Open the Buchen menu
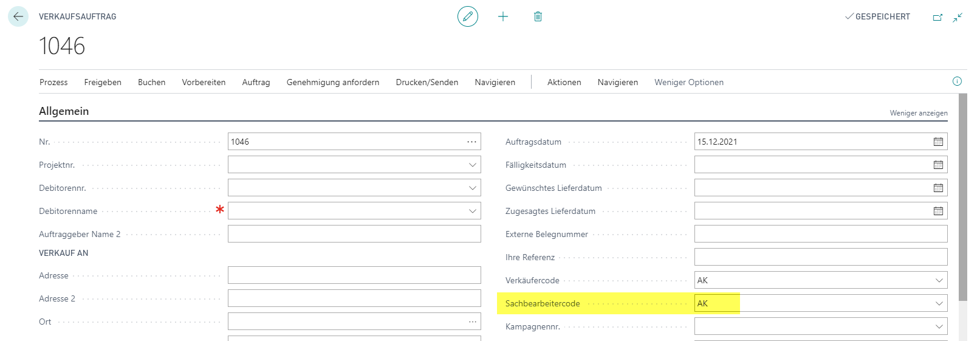Screen dimensions: 980x341 pyautogui.click(x=151, y=82)
